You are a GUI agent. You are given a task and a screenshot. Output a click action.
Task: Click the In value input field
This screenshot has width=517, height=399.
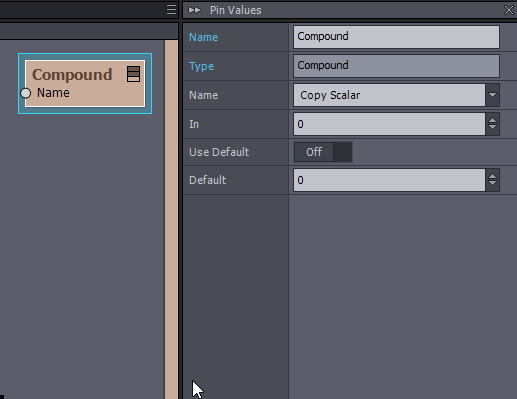click(x=389, y=124)
